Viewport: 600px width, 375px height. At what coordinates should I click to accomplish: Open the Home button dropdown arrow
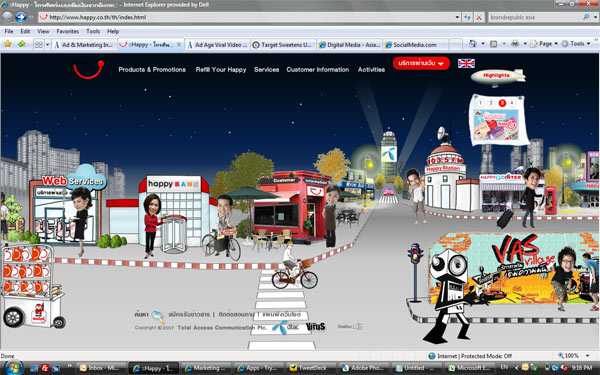(x=483, y=44)
